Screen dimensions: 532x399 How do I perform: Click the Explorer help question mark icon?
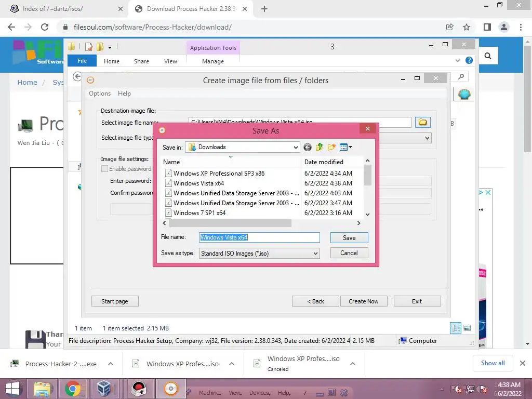pyautogui.click(x=469, y=60)
